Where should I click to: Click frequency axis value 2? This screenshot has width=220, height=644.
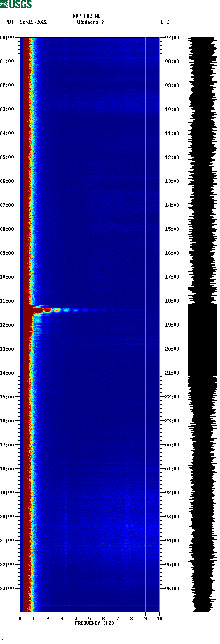pyautogui.click(x=48, y=619)
